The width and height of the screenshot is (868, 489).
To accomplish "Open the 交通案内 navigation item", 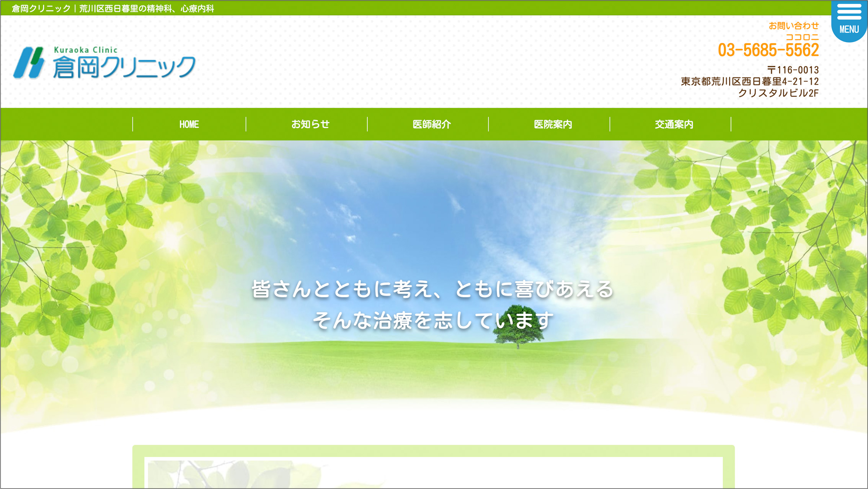I will tap(674, 124).
